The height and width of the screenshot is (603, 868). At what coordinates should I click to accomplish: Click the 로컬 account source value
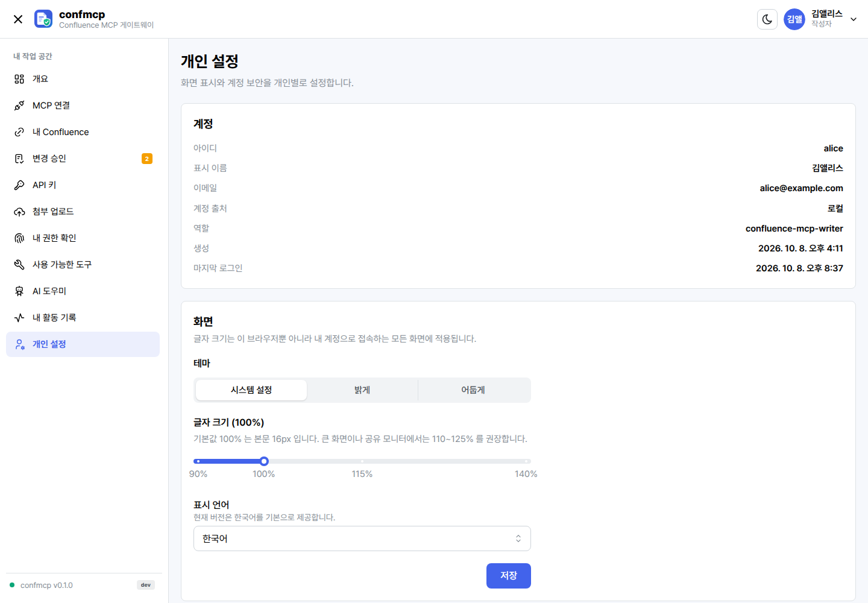[835, 209]
